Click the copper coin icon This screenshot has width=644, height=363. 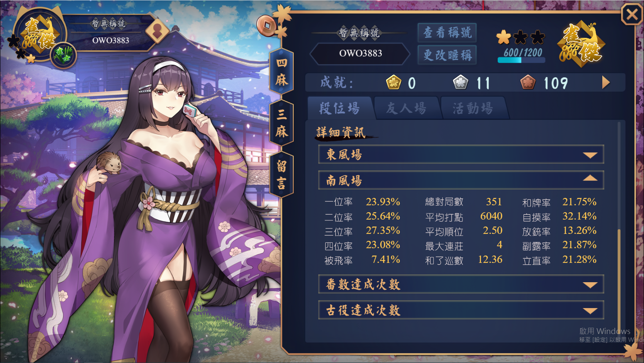266,26
